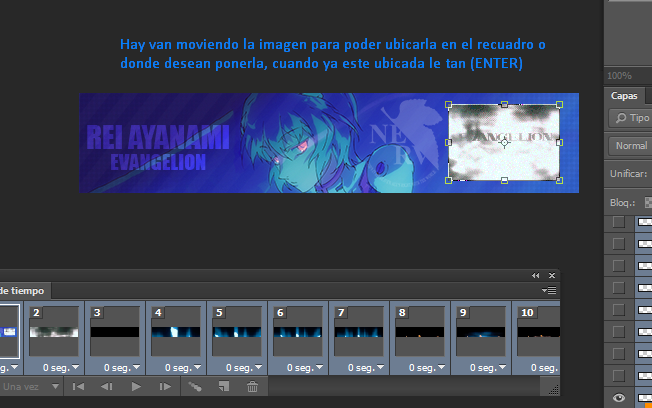Close the timeline panel

click(552, 275)
